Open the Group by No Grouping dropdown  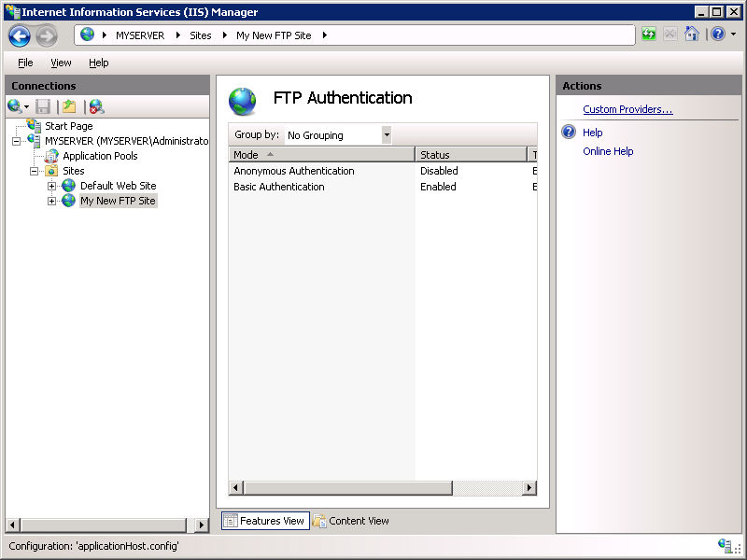coord(386,133)
